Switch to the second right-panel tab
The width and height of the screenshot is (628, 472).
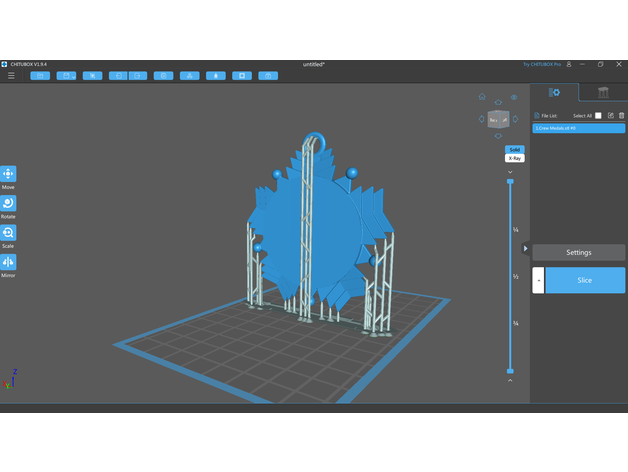(602, 93)
